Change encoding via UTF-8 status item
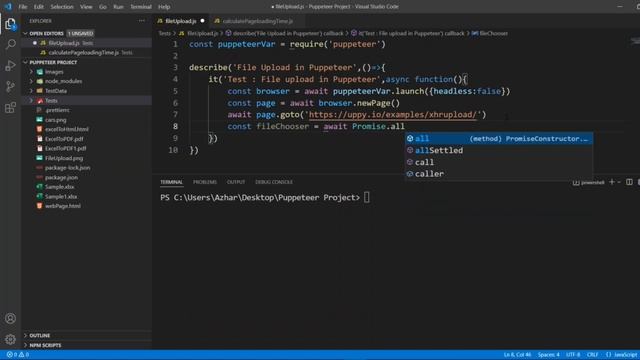This screenshot has height=360, width=640. pos(573,355)
